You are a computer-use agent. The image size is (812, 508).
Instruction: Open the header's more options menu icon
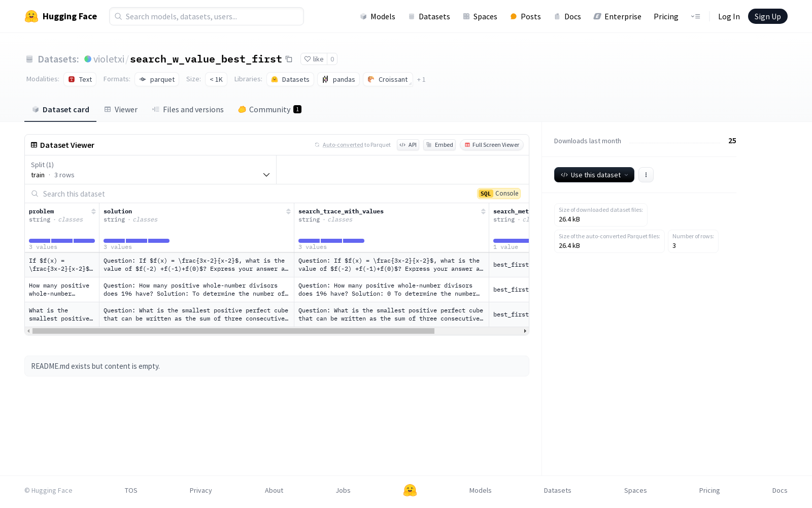pos(695,16)
